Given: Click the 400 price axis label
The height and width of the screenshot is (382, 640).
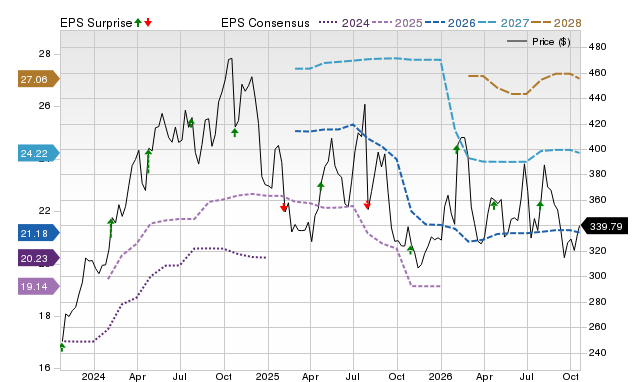Looking at the screenshot, I should [597, 149].
